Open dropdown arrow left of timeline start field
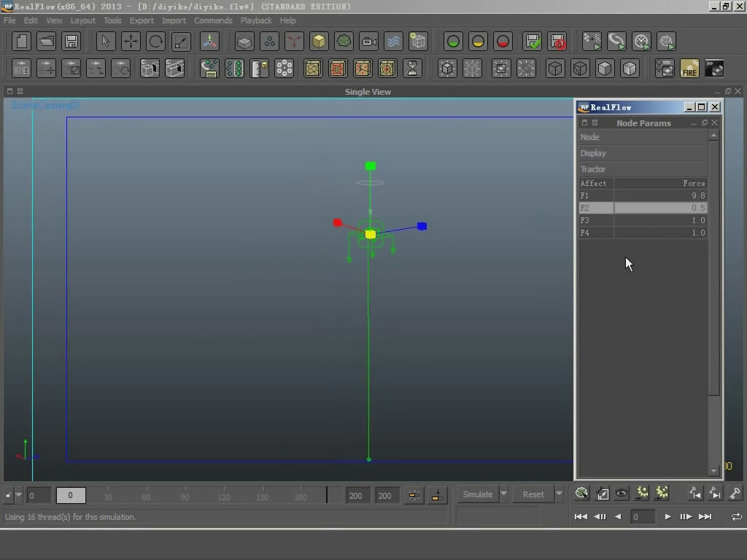The width and height of the screenshot is (747, 560). click(18, 495)
